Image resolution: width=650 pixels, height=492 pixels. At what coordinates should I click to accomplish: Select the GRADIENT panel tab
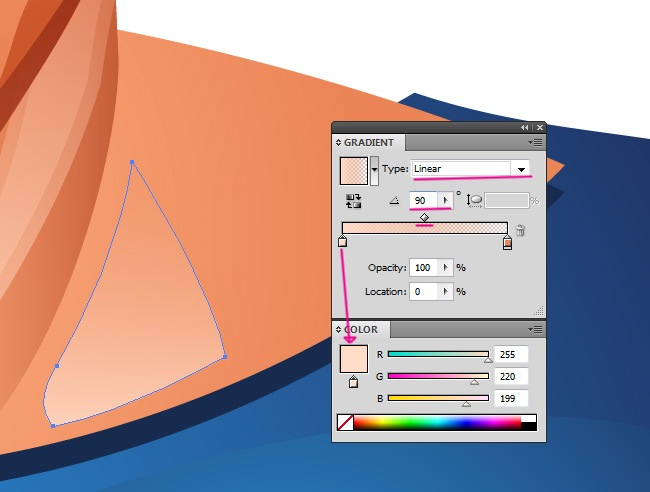coord(369,143)
